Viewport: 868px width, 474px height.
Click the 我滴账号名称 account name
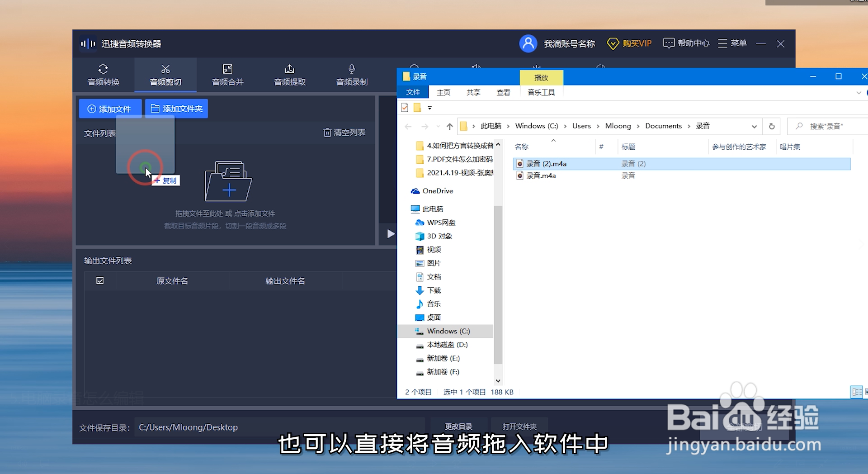569,44
